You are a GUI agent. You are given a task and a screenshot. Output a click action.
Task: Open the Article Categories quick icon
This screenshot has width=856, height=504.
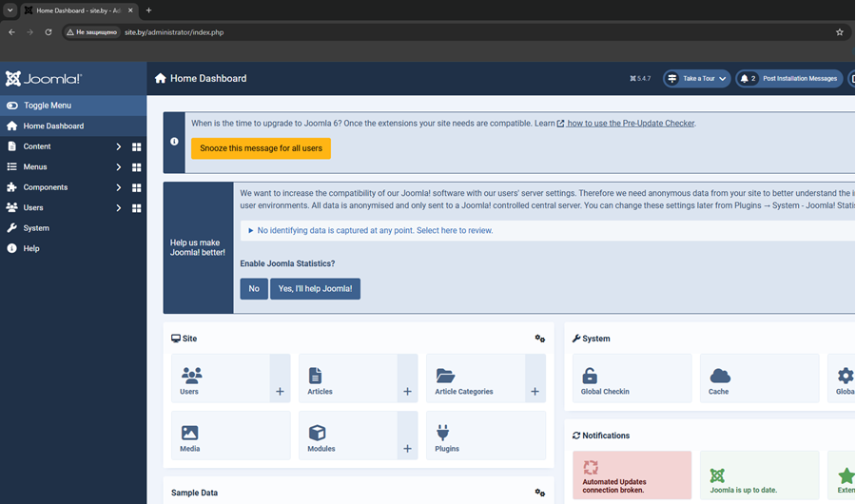coord(476,378)
